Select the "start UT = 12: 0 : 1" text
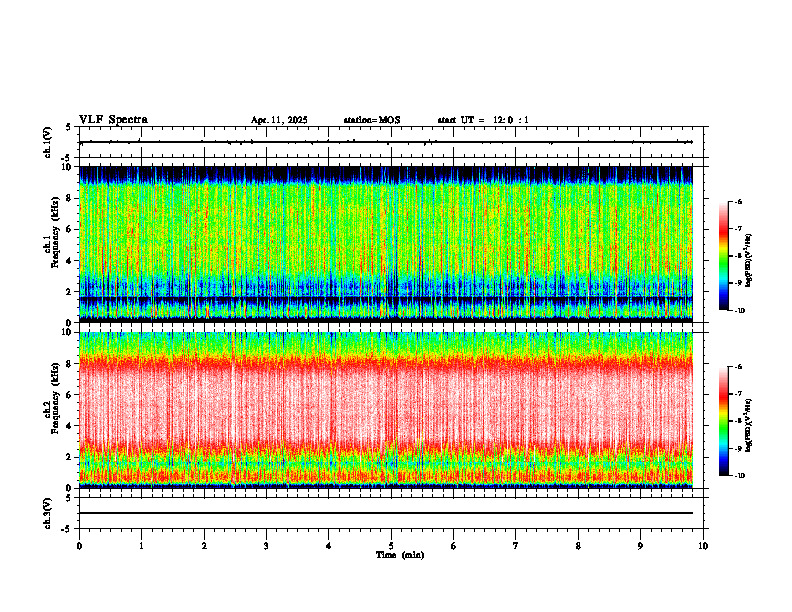The width and height of the screenshot is (792, 612). pos(483,120)
